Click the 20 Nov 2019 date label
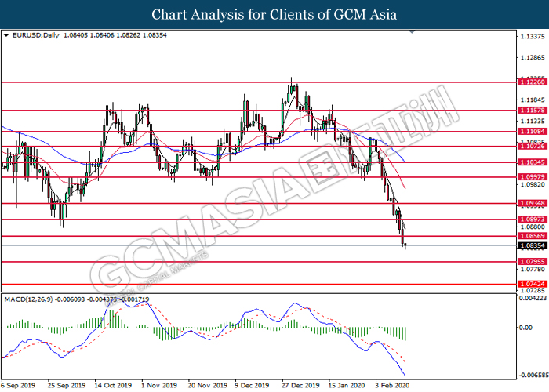 [208, 386]
